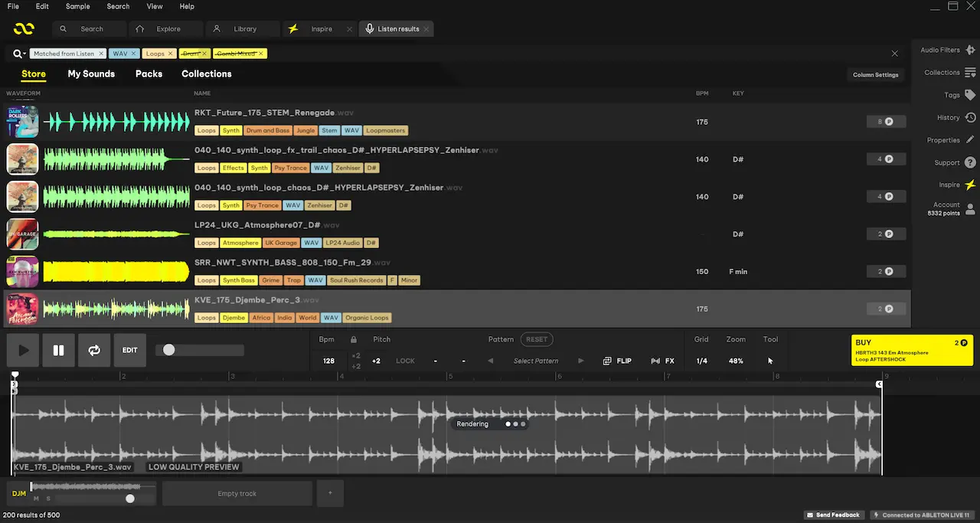This screenshot has width=980, height=523.
Task: Close the Inspire tab
Action: pyautogui.click(x=349, y=29)
